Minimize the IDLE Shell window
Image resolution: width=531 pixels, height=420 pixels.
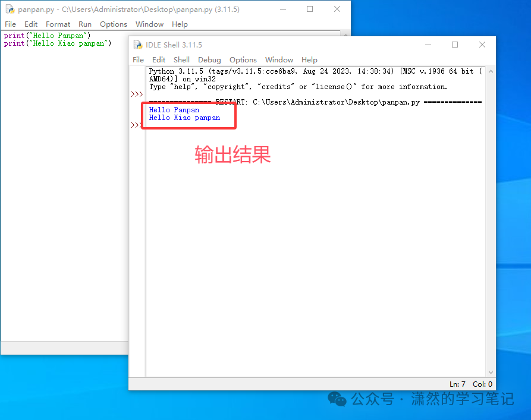pos(428,45)
